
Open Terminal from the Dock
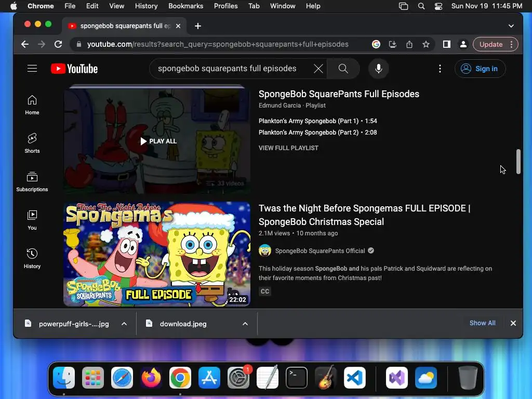tap(297, 378)
